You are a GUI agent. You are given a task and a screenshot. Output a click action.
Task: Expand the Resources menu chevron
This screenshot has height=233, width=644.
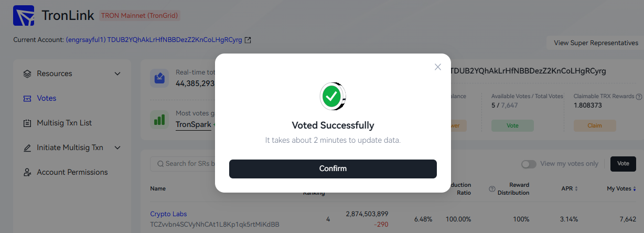tap(117, 73)
